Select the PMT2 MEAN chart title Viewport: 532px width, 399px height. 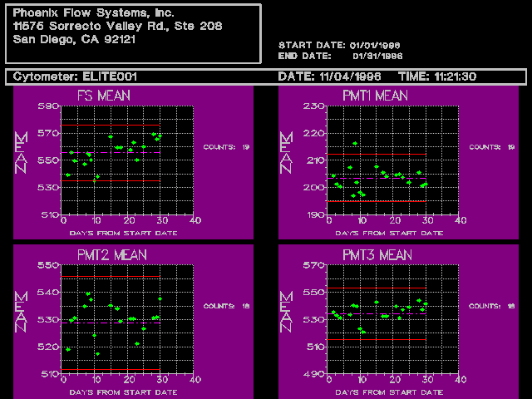112,255
